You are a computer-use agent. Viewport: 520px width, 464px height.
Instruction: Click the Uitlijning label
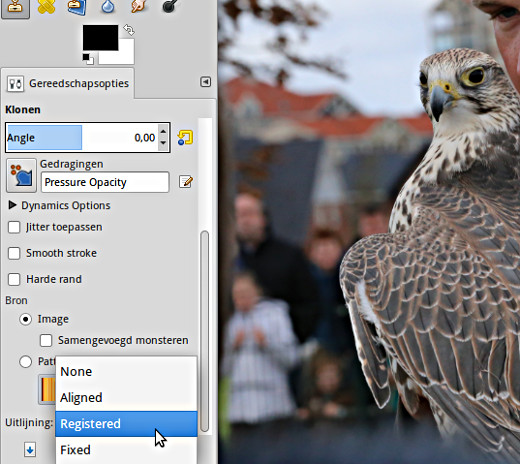(29, 423)
